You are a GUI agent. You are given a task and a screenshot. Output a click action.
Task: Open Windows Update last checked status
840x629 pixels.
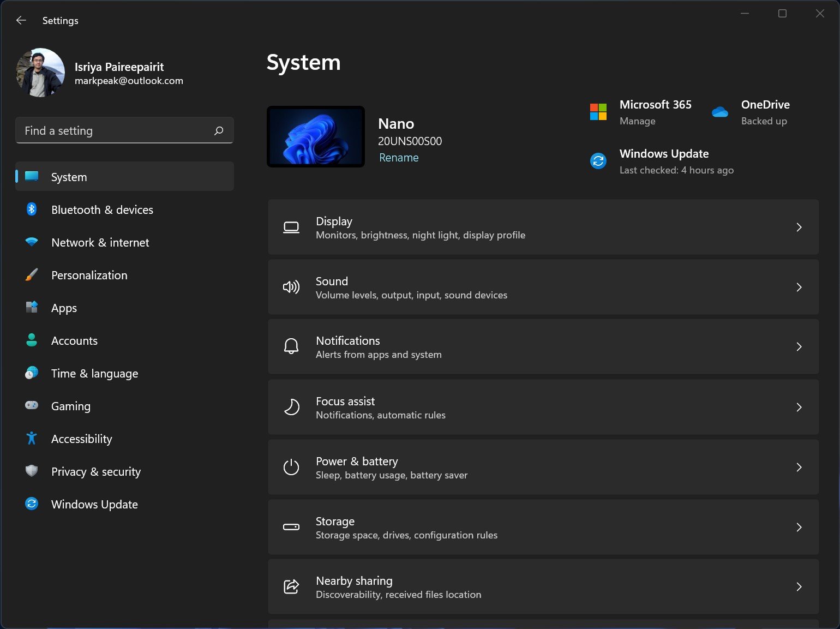coord(676,170)
